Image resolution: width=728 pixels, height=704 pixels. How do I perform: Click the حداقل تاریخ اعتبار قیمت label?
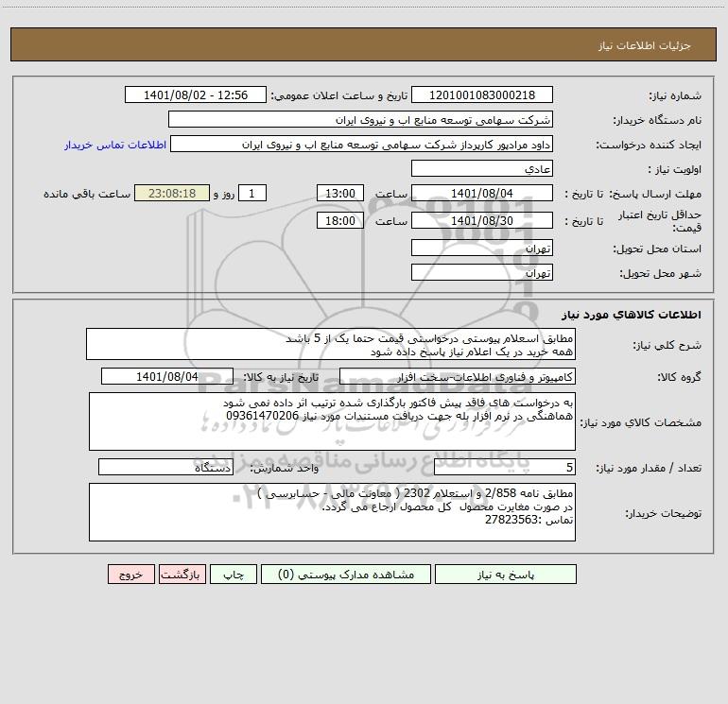pyautogui.click(x=660, y=221)
